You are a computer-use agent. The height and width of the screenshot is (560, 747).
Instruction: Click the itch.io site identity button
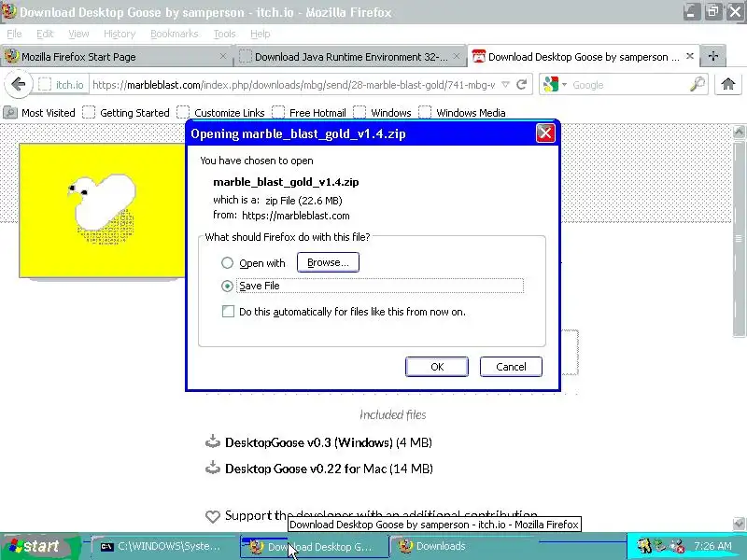click(x=62, y=85)
